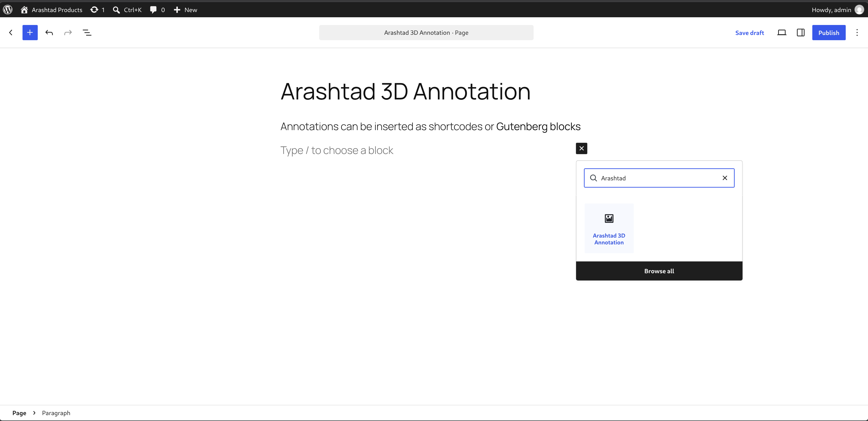Open the Document Overview list view

click(87, 33)
